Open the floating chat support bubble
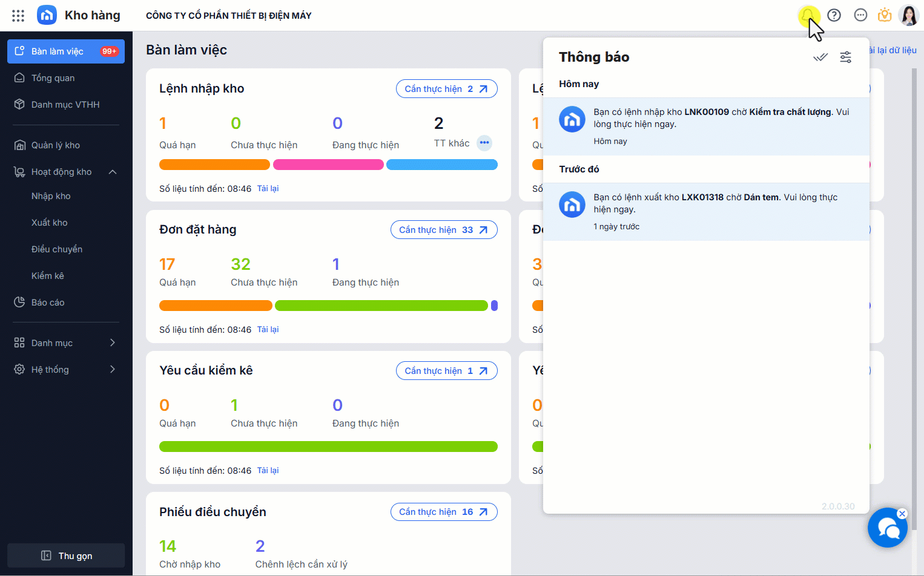The width and height of the screenshot is (924, 576). click(887, 528)
